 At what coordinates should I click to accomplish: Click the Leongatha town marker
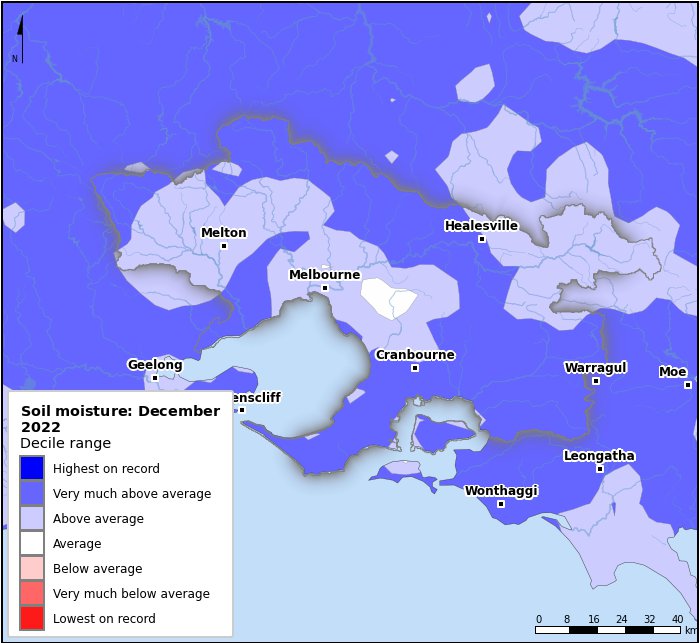point(600,469)
